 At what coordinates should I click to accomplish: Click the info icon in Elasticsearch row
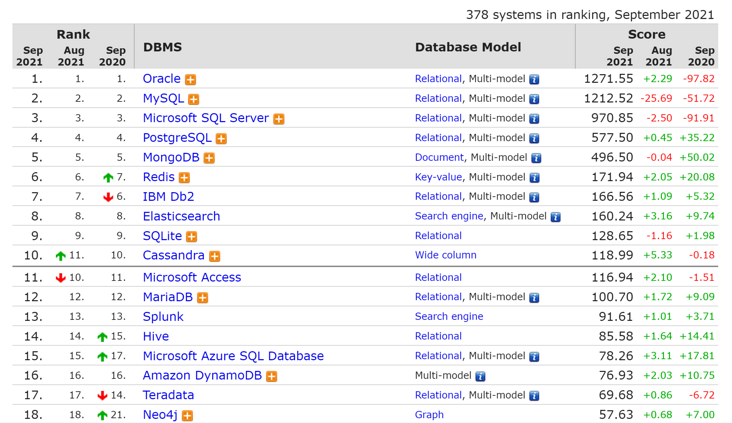555,217
